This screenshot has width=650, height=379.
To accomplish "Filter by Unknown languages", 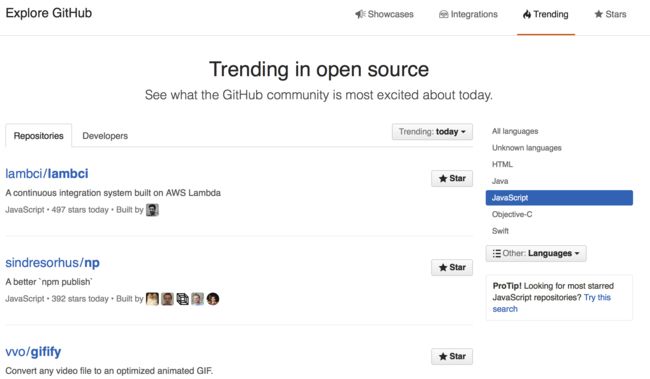I will [526, 148].
